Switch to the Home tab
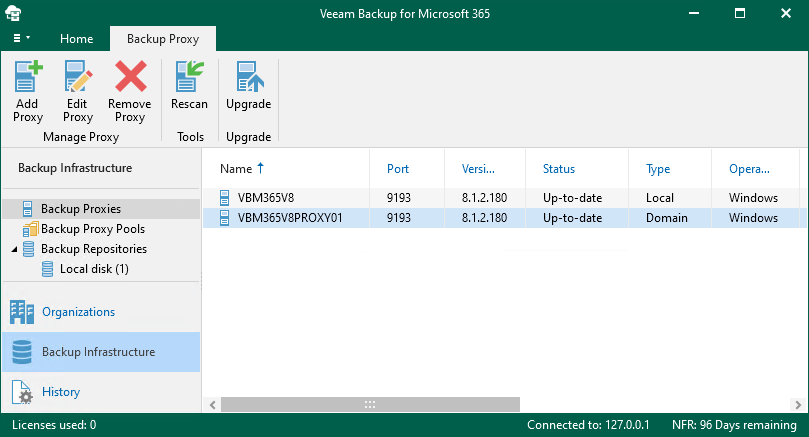The height and width of the screenshot is (437, 809). 76,39
